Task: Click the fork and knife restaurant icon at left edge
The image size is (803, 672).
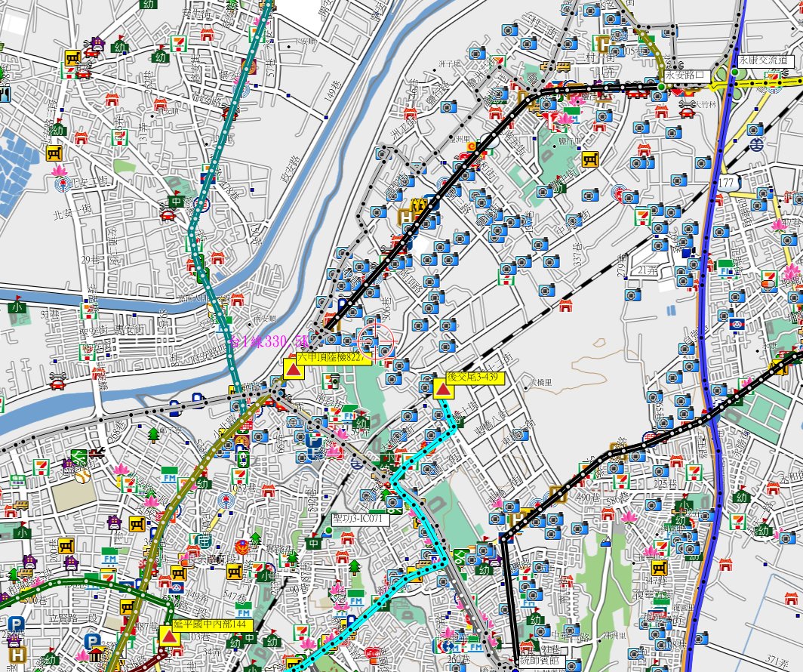Action: click(6, 95)
